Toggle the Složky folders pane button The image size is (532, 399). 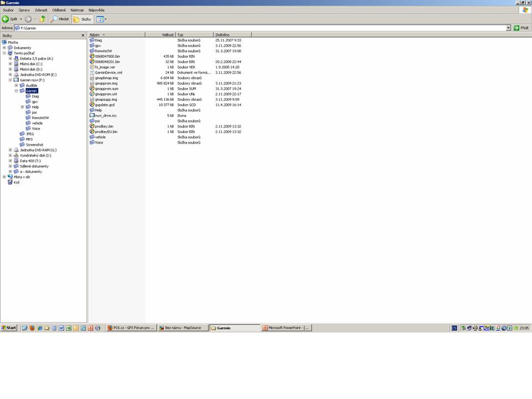pyautogui.click(x=83, y=19)
